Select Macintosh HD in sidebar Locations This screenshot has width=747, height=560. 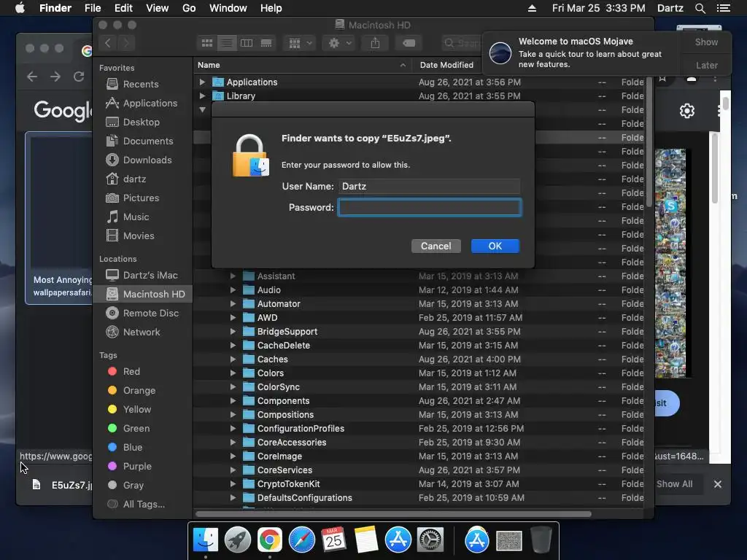click(x=142, y=295)
